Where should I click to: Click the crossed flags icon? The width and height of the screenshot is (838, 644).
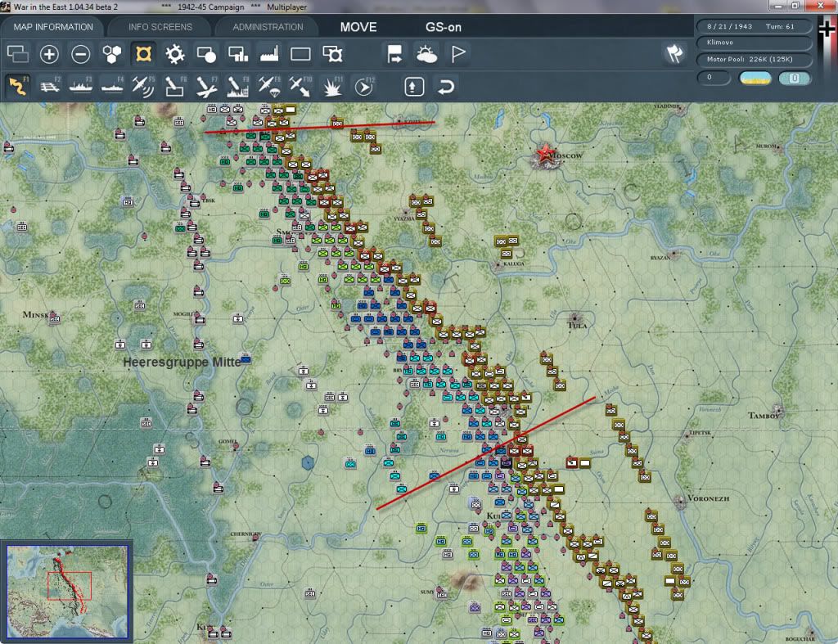(674, 53)
